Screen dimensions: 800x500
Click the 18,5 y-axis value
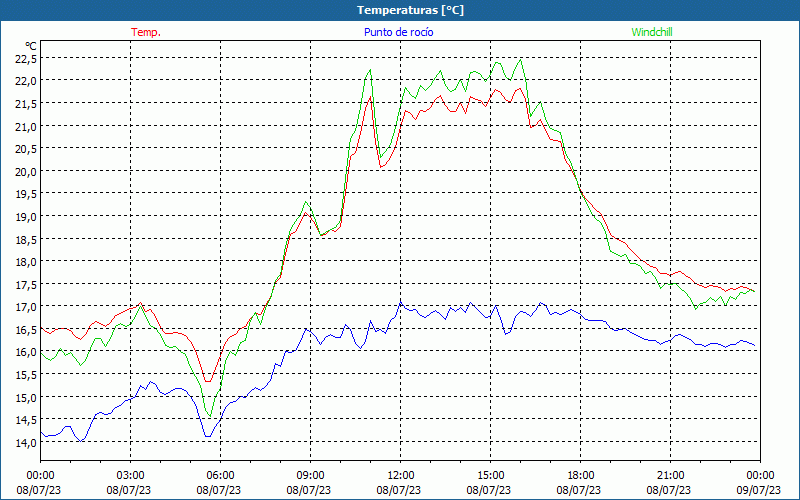26,239
